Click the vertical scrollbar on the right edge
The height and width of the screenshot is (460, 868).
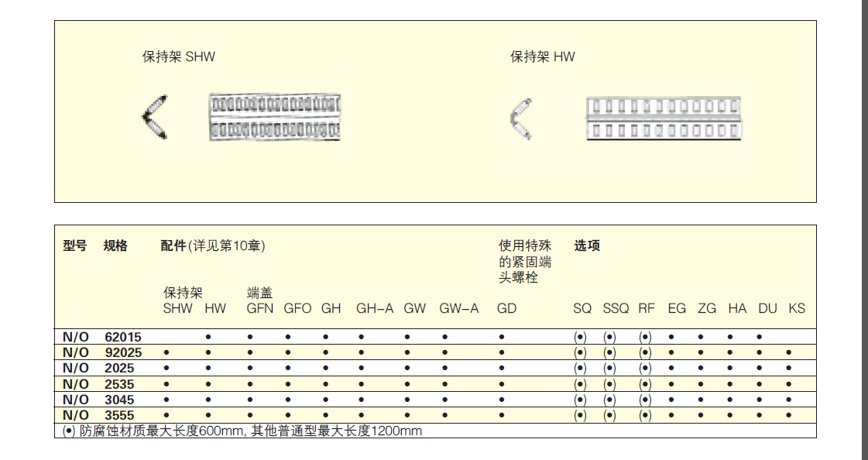coord(865,232)
